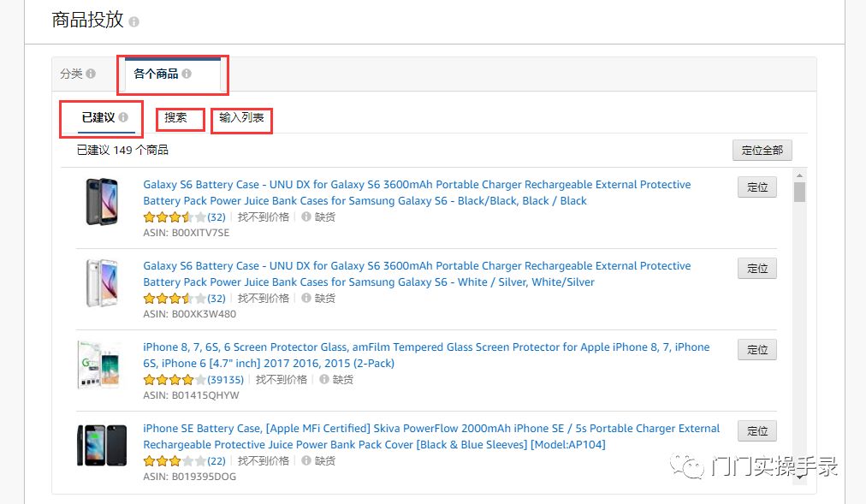
Task: Open the 输入列表 sub-tab
Action: tap(241, 117)
